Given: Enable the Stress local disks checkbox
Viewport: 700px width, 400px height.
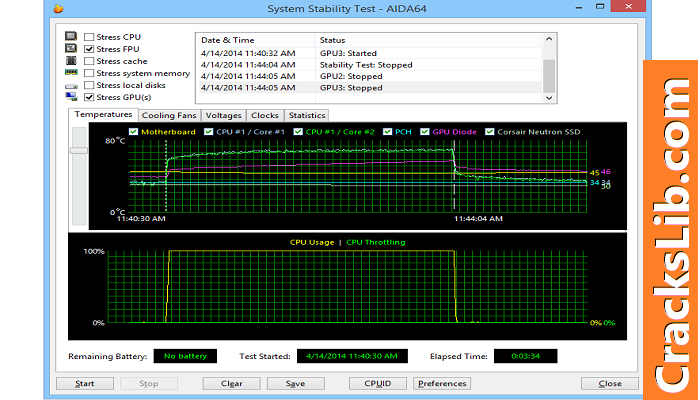Looking at the screenshot, I should pos(89,85).
